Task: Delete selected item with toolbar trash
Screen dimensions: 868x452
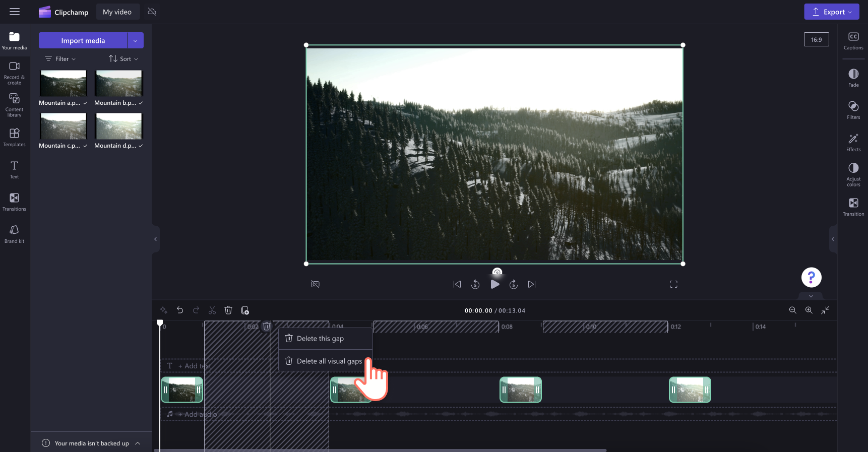Action: [x=228, y=310]
